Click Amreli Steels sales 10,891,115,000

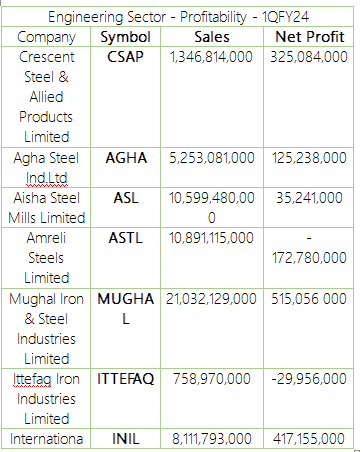click(x=211, y=238)
